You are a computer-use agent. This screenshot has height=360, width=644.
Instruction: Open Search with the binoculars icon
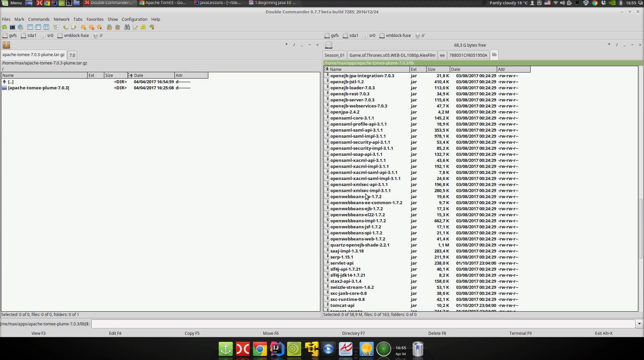[x=127, y=27]
